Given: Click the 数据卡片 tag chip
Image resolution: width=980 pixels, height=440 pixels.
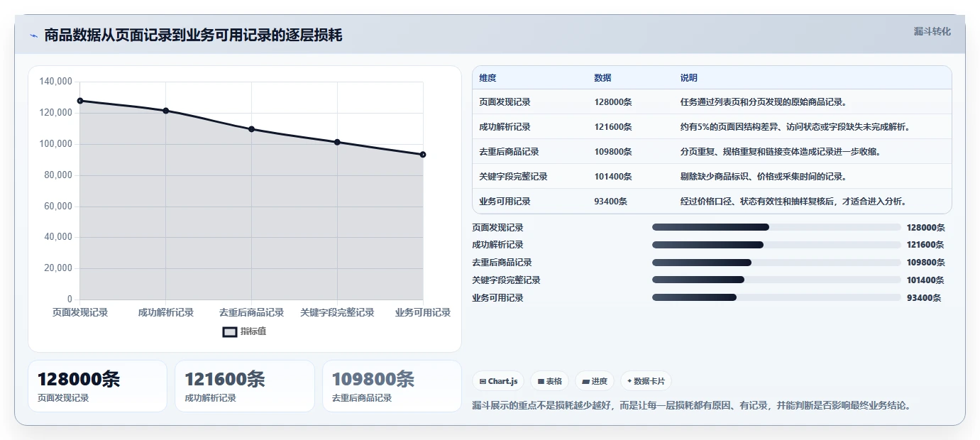Looking at the screenshot, I should point(646,381).
